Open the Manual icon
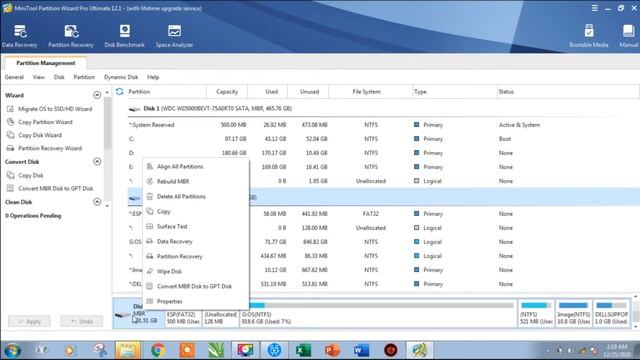 point(629,36)
